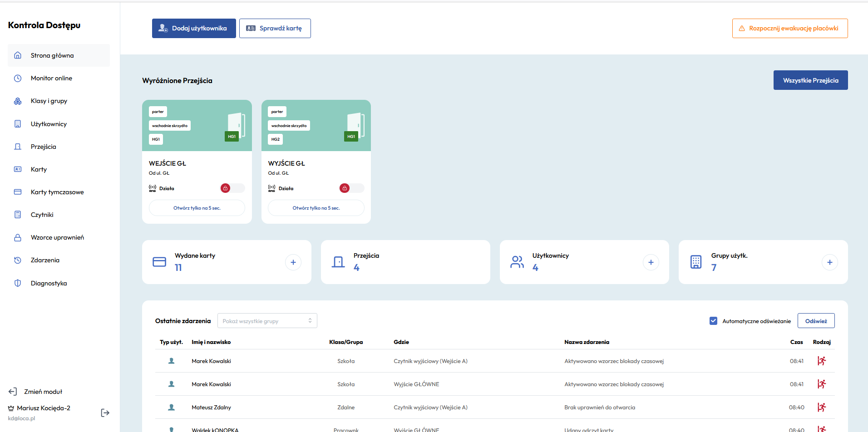The image size is (868, 432).
Task: Click the Dodaj użytkownika button
Action: coord(194,28)
